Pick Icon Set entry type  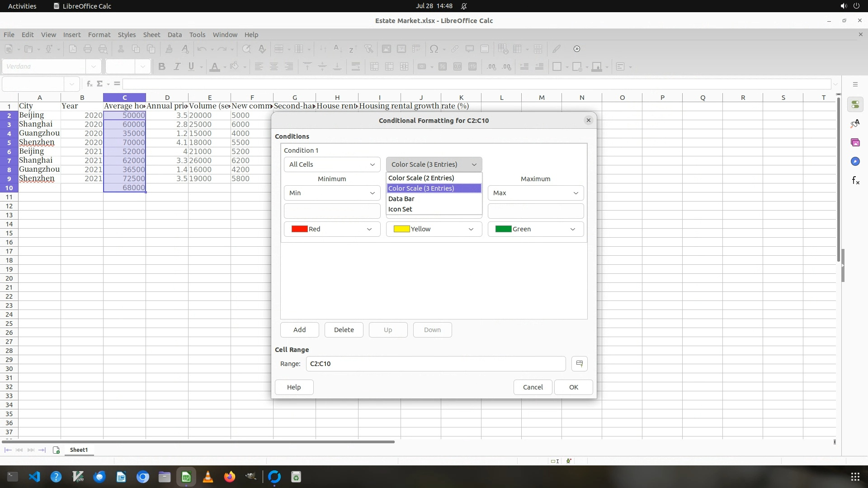pos(400,209)
